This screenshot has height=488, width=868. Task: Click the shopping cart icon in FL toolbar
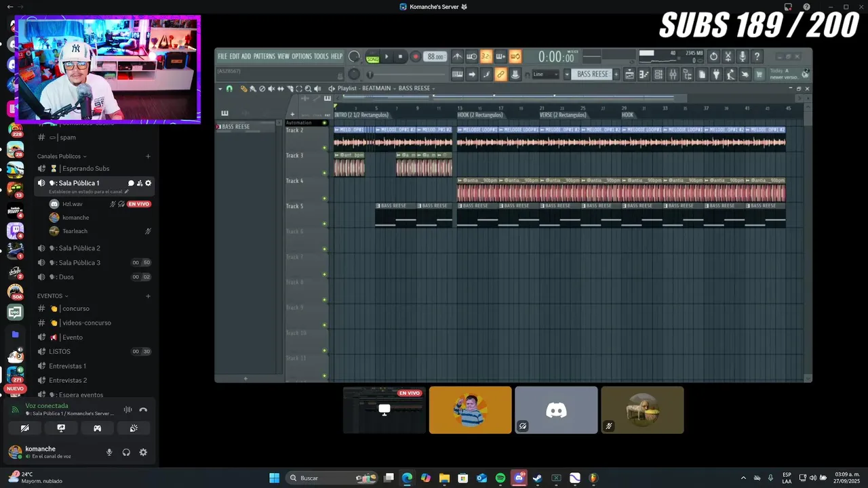(759, 75)
